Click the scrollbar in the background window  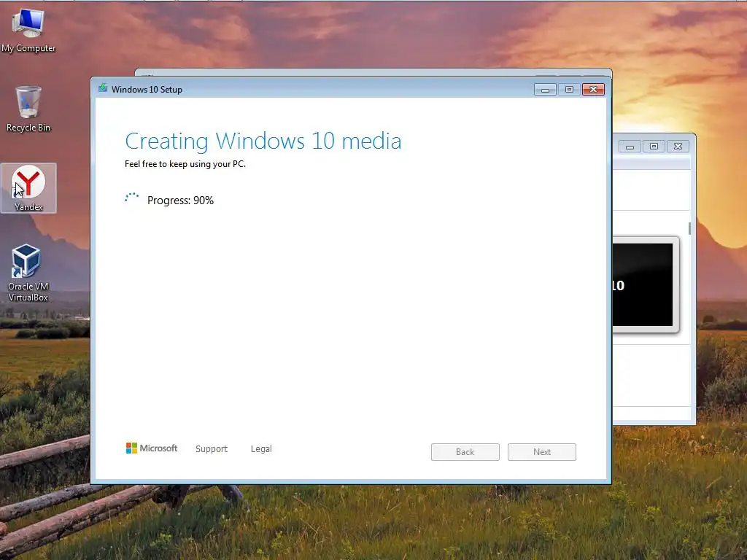tap(689, 228)
